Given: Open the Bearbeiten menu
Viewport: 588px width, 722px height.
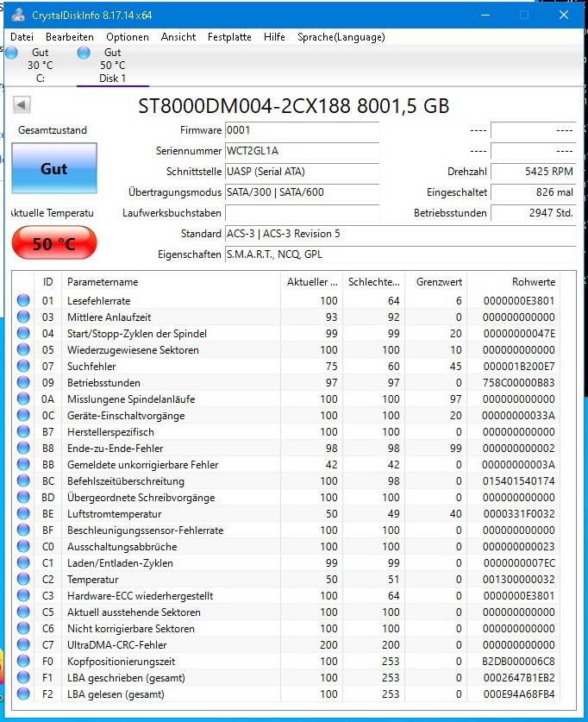Looking at the screenshot, I should [x=70, y=37].
